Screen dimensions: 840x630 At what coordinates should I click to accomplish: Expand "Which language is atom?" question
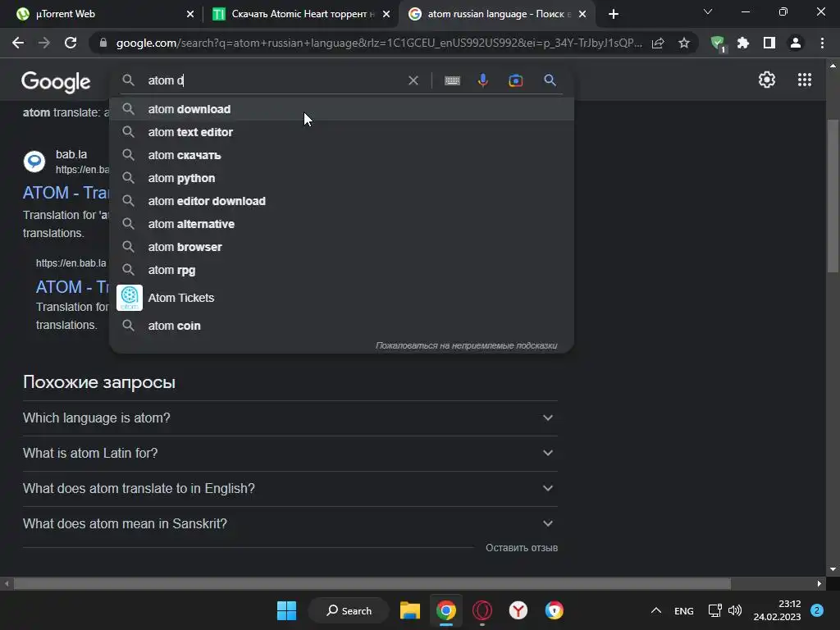coord(290,418)
